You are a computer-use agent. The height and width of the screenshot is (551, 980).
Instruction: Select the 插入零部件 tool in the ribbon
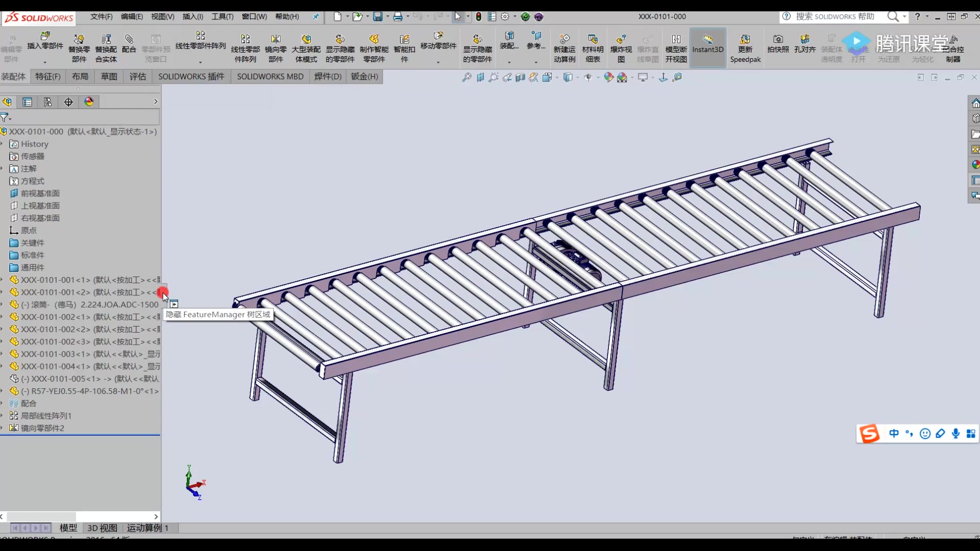point(45,46)
